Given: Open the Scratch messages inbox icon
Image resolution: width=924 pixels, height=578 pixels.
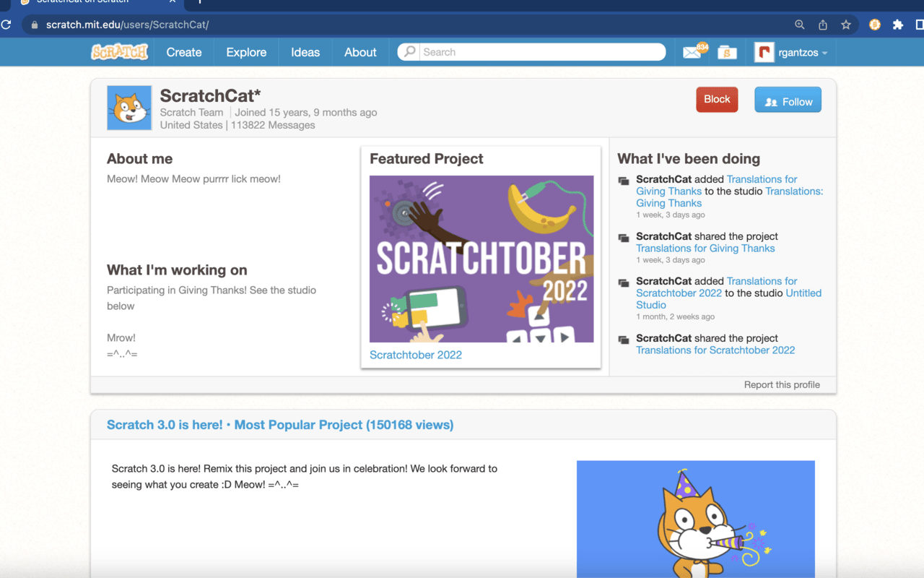Looking at the screenshot, I should point(692,51).
